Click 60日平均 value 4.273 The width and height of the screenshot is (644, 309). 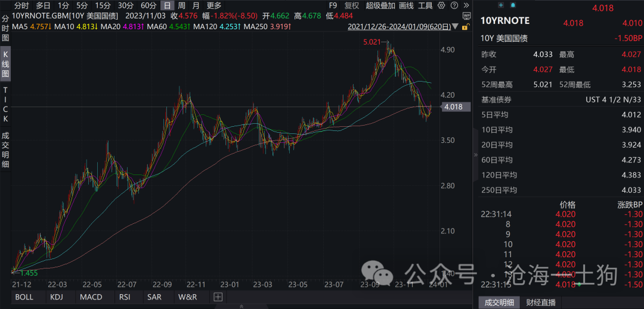tap(632, 160)
